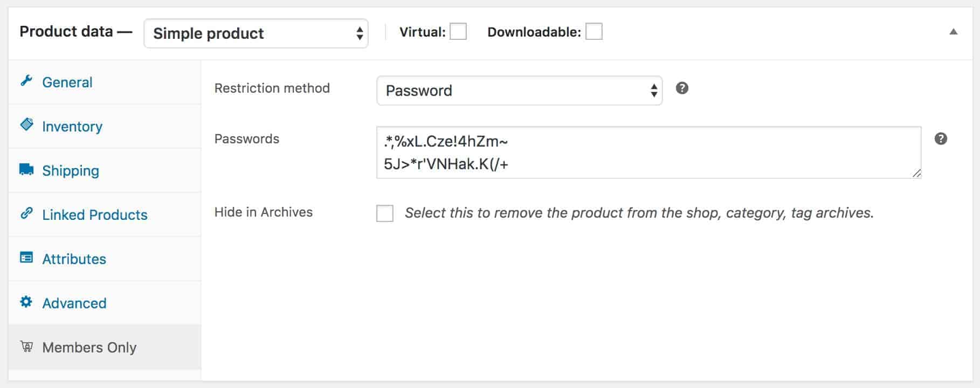Click the Shipping truck icon
Viewport: 980px width, 388px height.
click(x=26, y=169)
